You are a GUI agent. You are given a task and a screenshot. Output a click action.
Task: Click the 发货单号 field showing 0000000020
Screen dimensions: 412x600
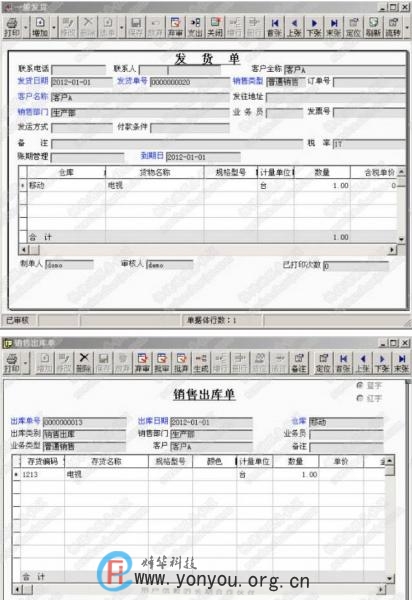[189, 82]
